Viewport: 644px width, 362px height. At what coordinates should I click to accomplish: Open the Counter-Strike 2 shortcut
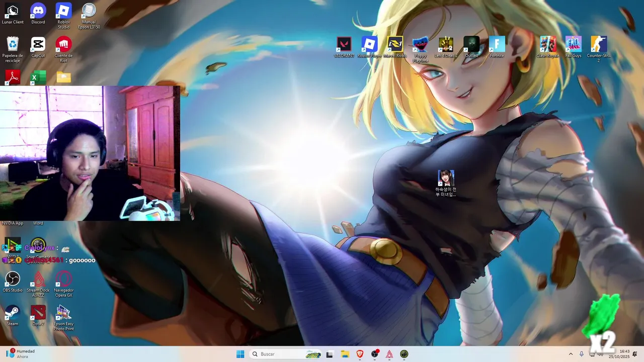599,49
